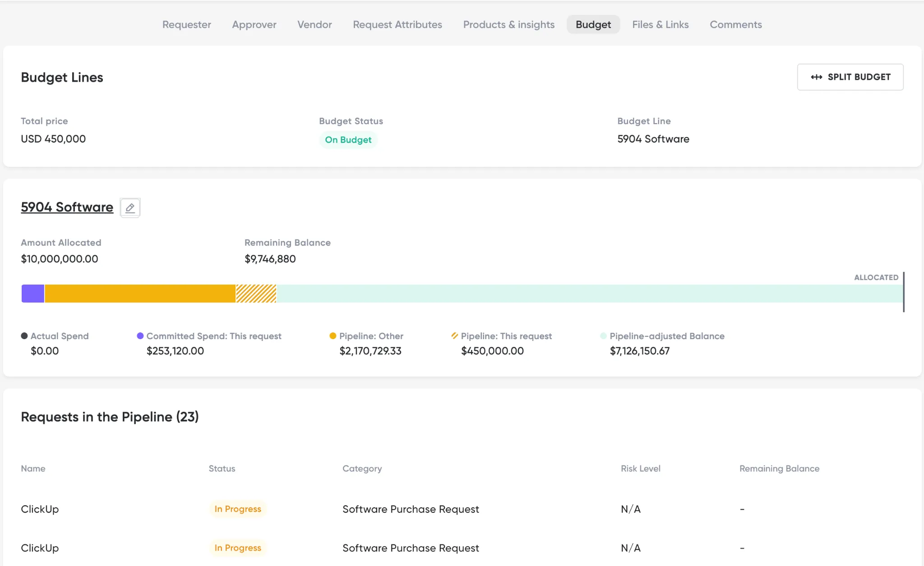This screenshot has height=566, width=924.
Task: Switch to the Approver tab
Action: 254,24
